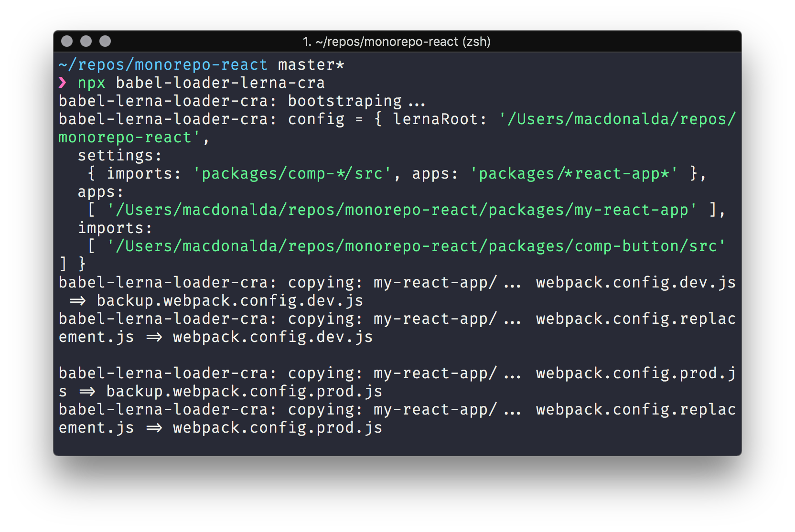Click the file name 'backup.webpack.config.dev.js'
795x532 pixels.
click(230, 301)
